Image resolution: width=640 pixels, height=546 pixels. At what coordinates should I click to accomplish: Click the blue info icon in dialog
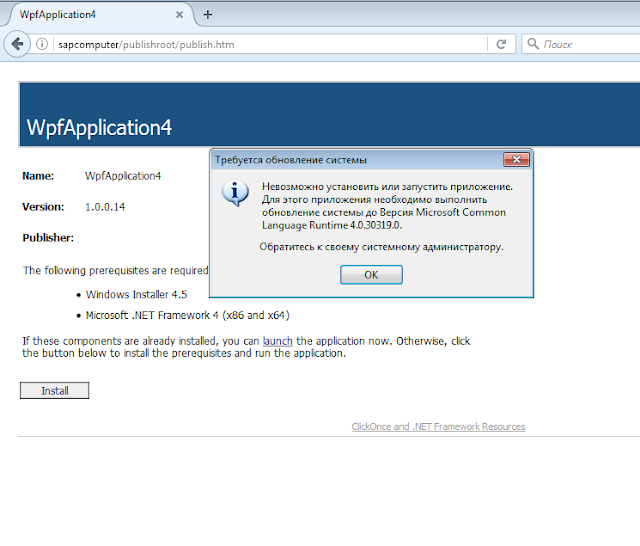(x=235, y=193)
